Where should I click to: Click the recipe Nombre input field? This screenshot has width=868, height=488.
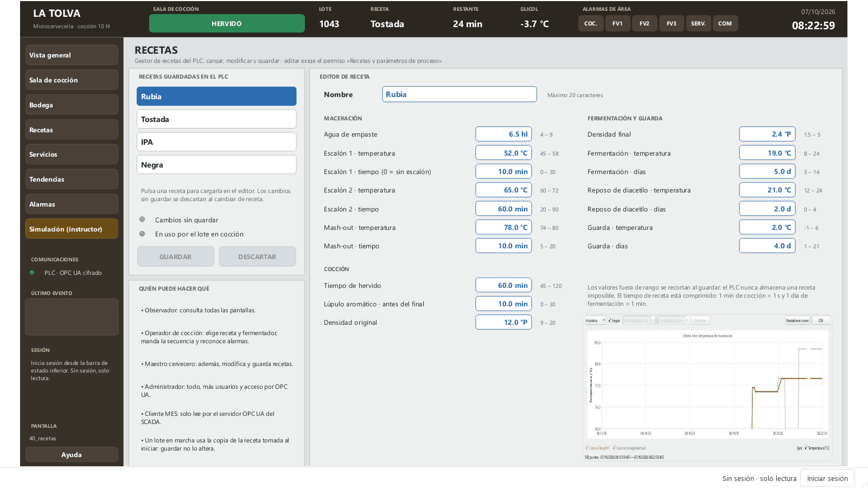[x=459, y=94]
